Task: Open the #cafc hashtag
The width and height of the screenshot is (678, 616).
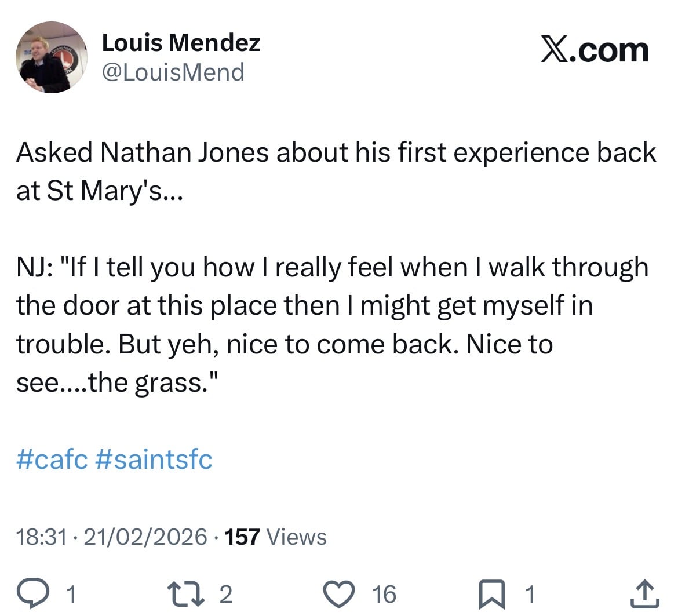Action: pos(52,460)
